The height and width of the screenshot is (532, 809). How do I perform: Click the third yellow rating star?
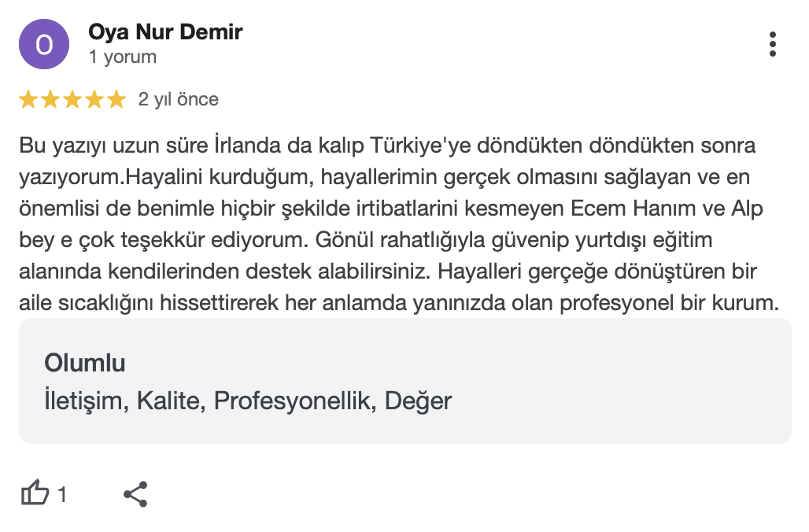[x=72, y=99]
